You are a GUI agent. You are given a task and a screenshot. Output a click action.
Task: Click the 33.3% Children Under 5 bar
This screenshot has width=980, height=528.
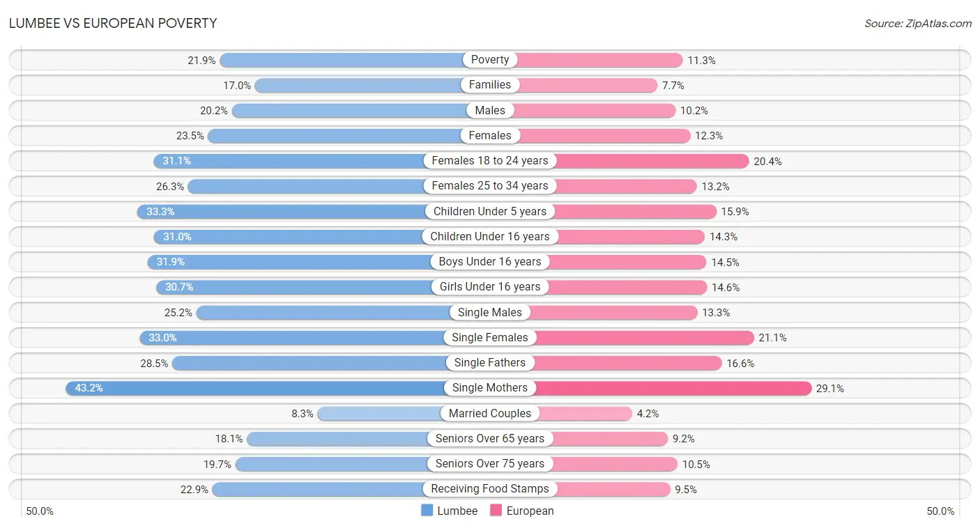point(314,211)
